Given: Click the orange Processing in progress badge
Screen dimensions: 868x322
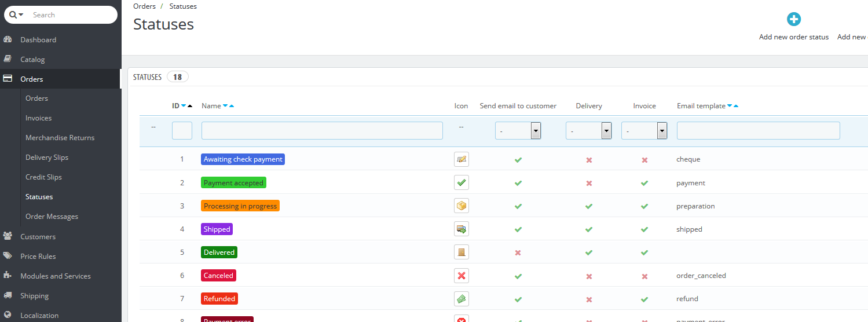Looking at the screenshot, I should coord(240,206).
